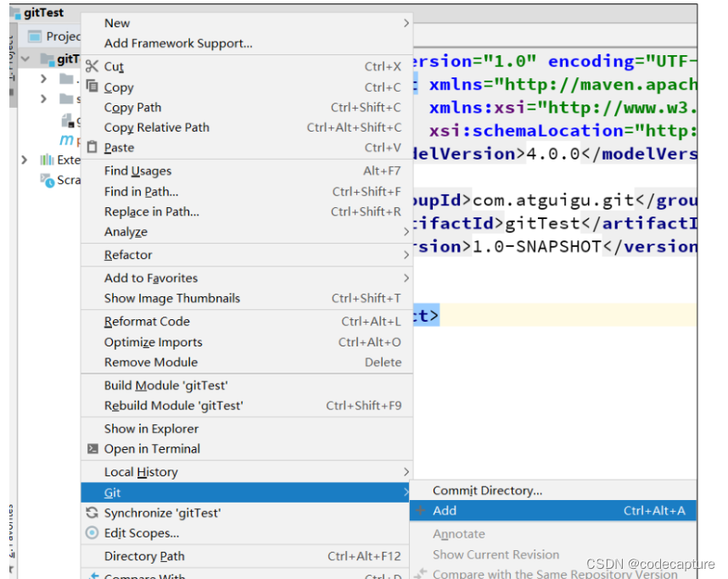This screenshot has height=579, width=728.
Task: Choose Optimize Imports
Action: pyautogui.click(x=247, y=342)
